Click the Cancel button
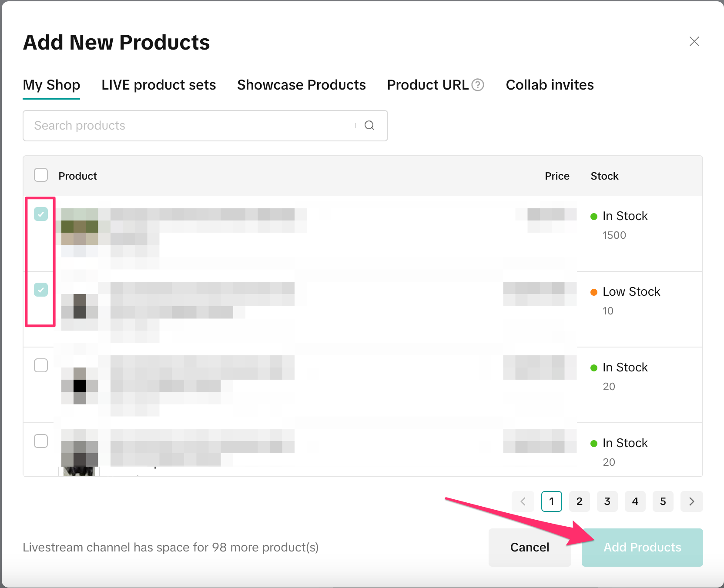Image resolution: width=724 pixels, height=588 pixels. click(530, 547)
